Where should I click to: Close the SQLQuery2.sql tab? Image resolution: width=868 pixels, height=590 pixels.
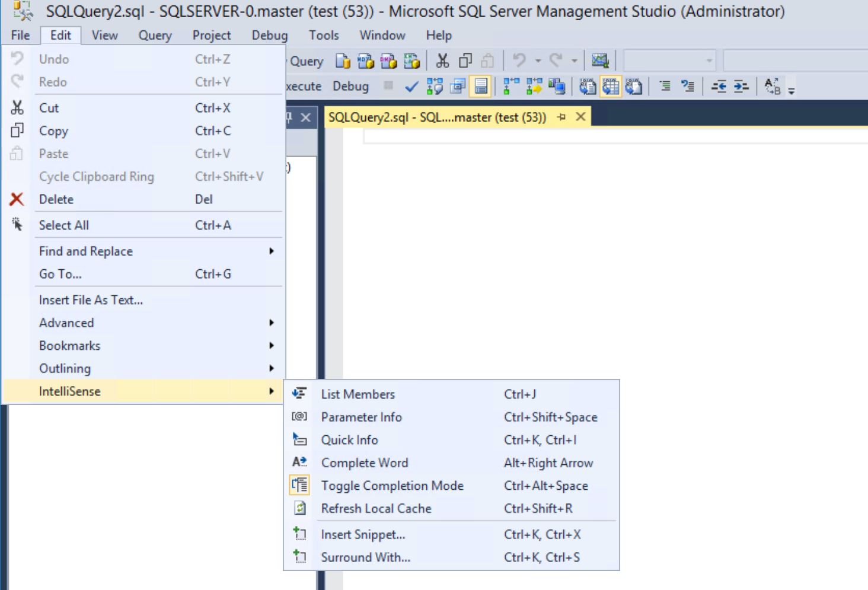581,117
